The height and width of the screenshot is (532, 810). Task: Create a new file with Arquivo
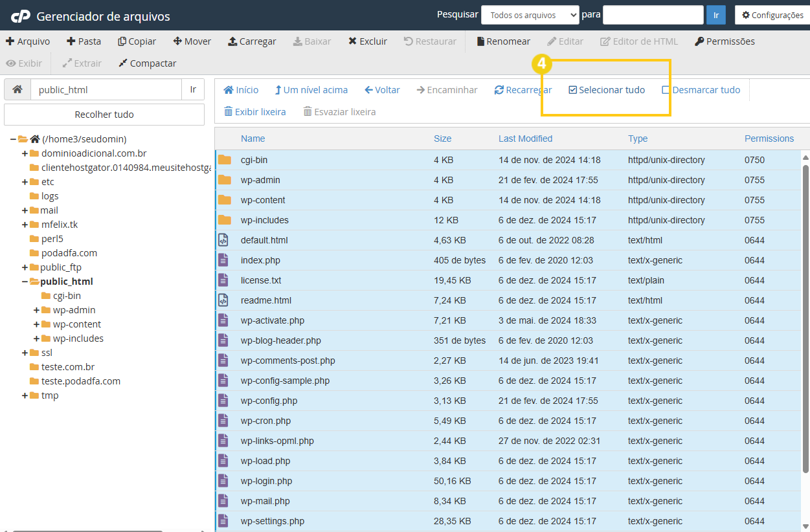tap(28, 41)
